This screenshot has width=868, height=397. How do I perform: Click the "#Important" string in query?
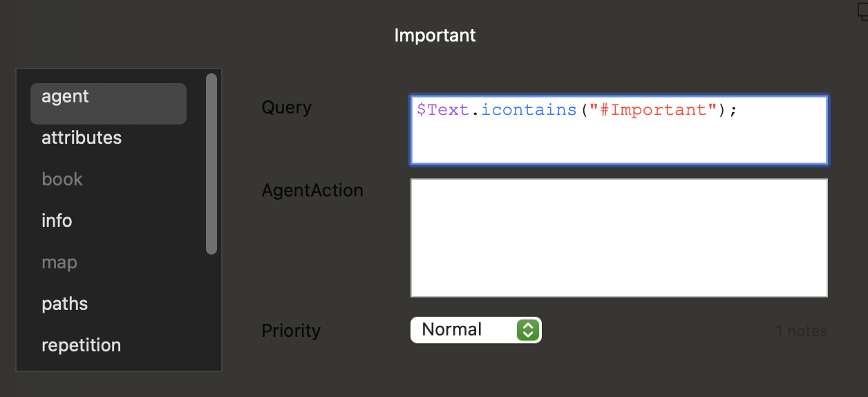tap(648, 110)
